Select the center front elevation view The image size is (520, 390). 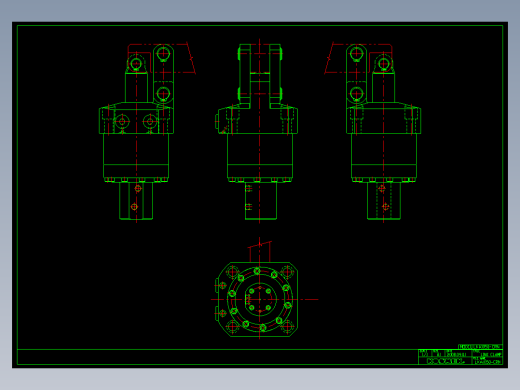pyautogui.click(x=257, y=132)
